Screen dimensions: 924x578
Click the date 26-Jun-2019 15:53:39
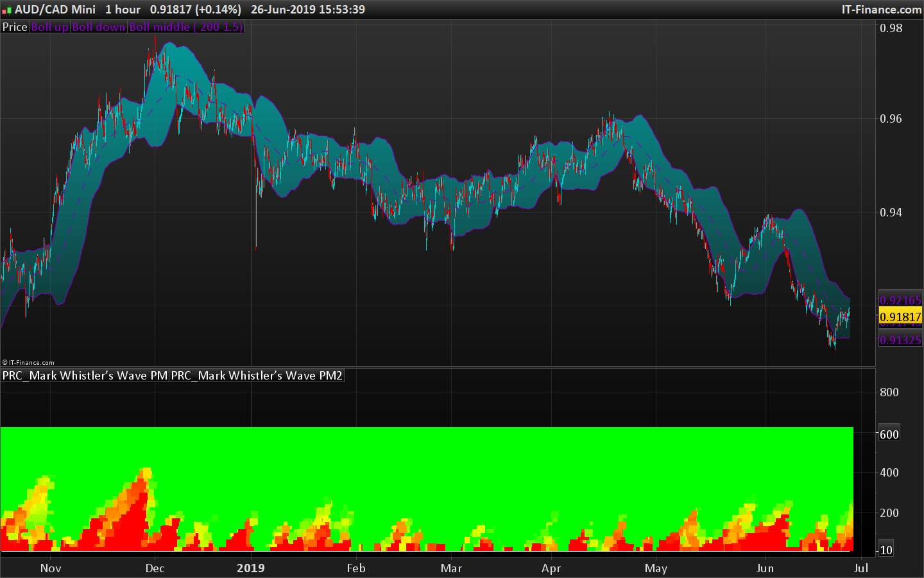[308, 10]
